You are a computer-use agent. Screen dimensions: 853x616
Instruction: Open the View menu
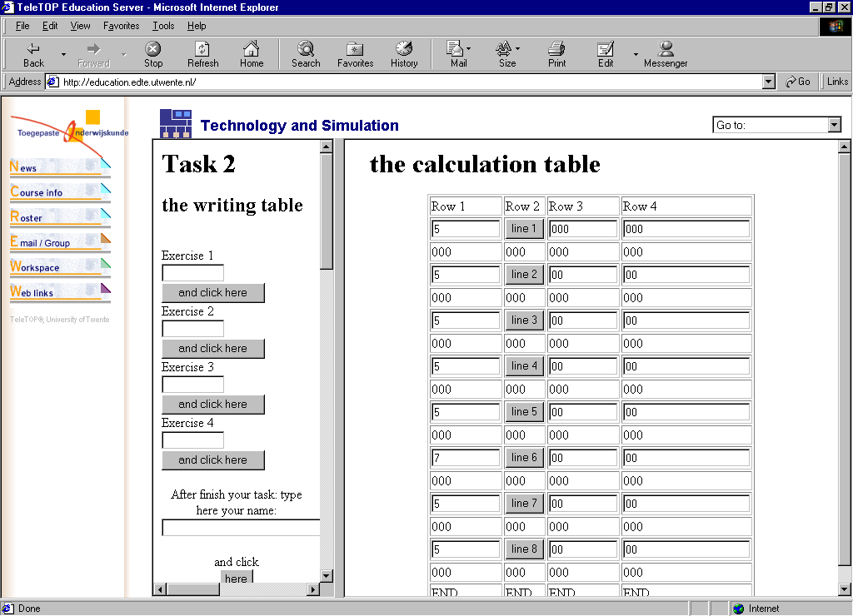point(80,26)
